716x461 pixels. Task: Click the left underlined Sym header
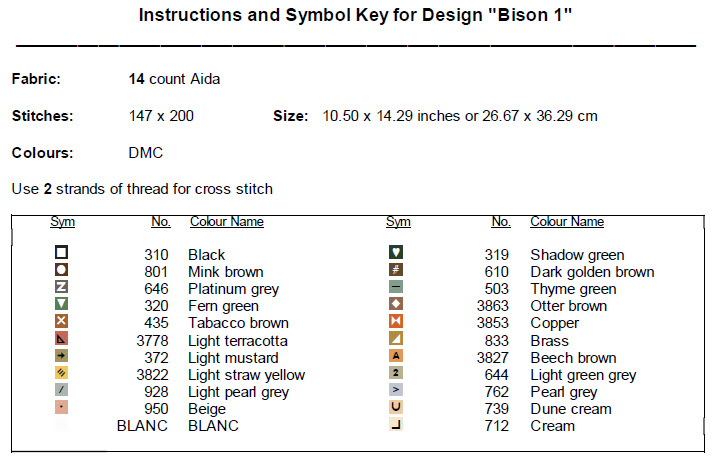[62, 222]
